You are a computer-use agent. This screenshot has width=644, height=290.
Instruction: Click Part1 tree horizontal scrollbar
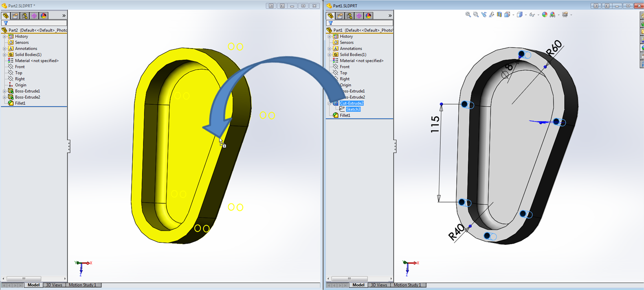[349, 279]
